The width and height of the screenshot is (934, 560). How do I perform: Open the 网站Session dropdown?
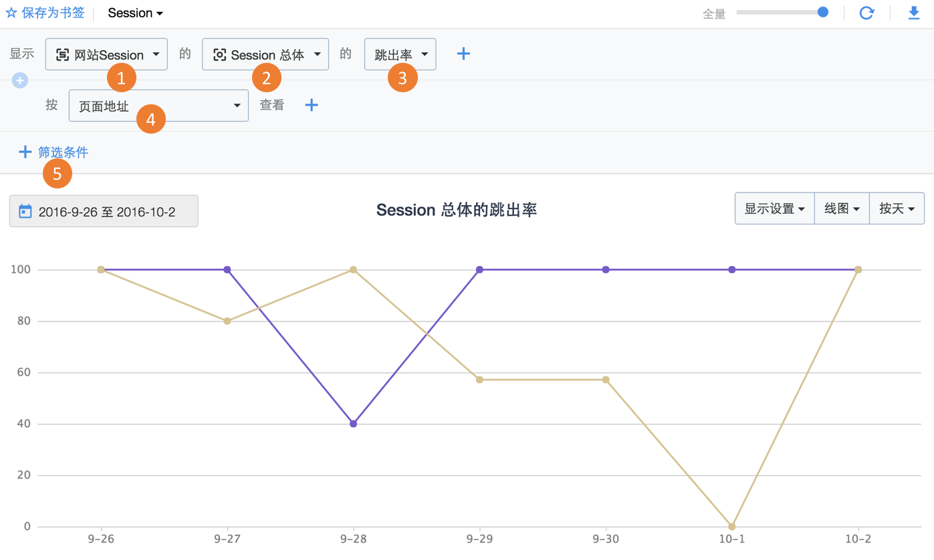coord(106,55)
